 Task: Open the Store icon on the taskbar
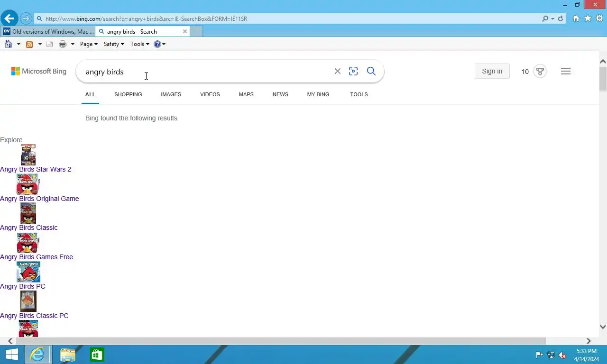[97, 355]
